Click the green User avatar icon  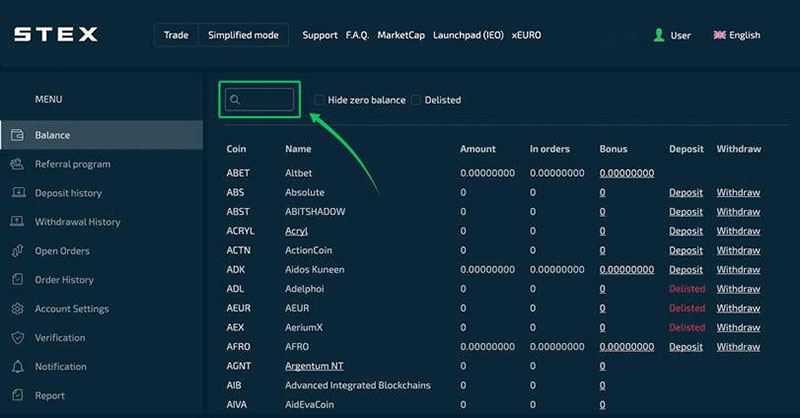click(659, 35)
